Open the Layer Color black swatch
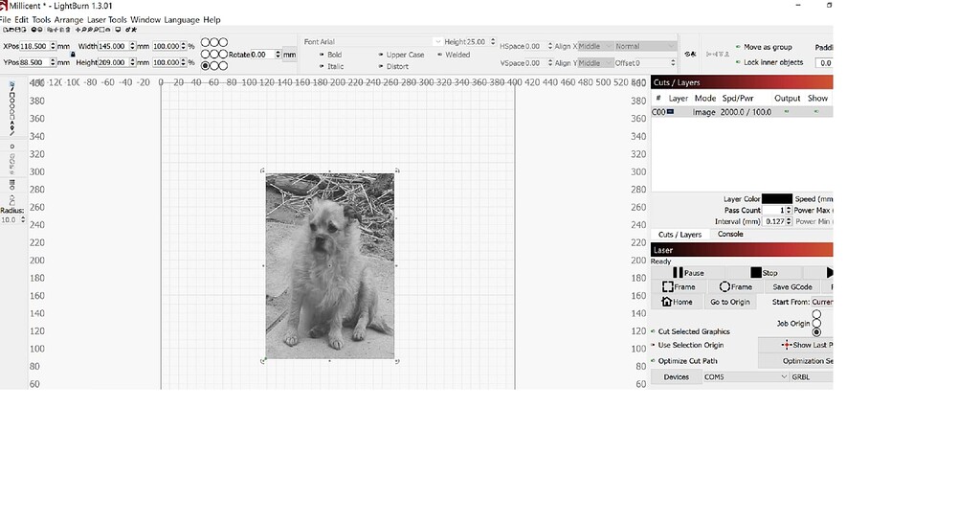 (x=777, y=199)
